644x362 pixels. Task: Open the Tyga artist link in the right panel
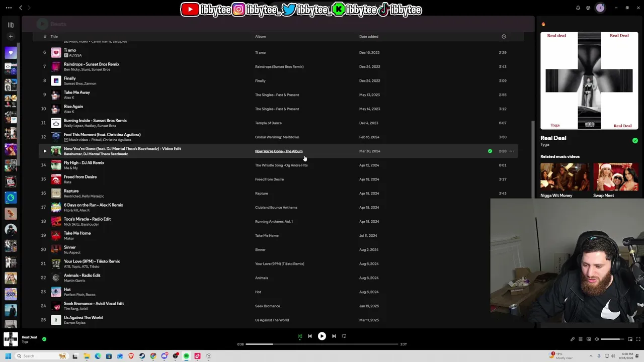click(x=545, y=145)
